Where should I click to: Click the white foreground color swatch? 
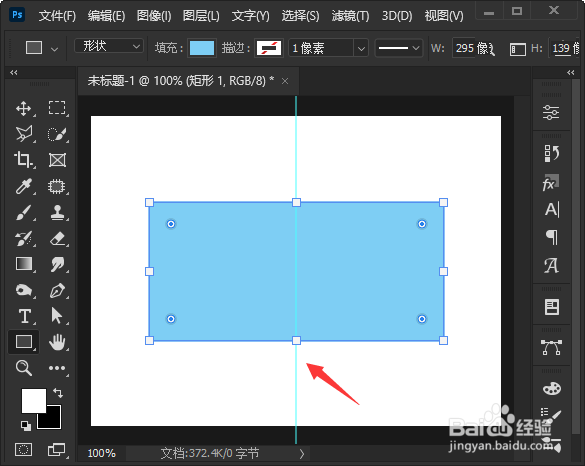click(34, 400)
